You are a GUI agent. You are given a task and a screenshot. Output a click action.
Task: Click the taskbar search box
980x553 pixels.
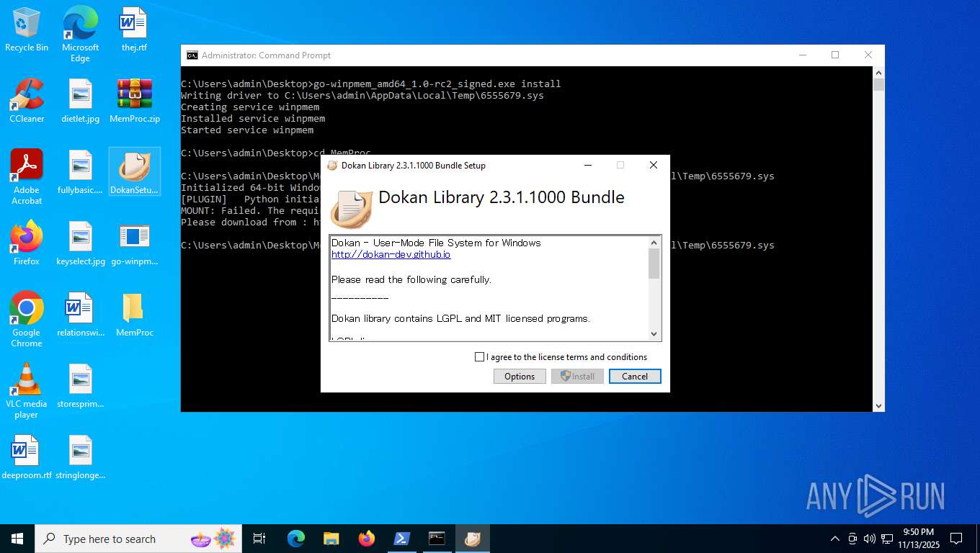[x=138, y=539]
